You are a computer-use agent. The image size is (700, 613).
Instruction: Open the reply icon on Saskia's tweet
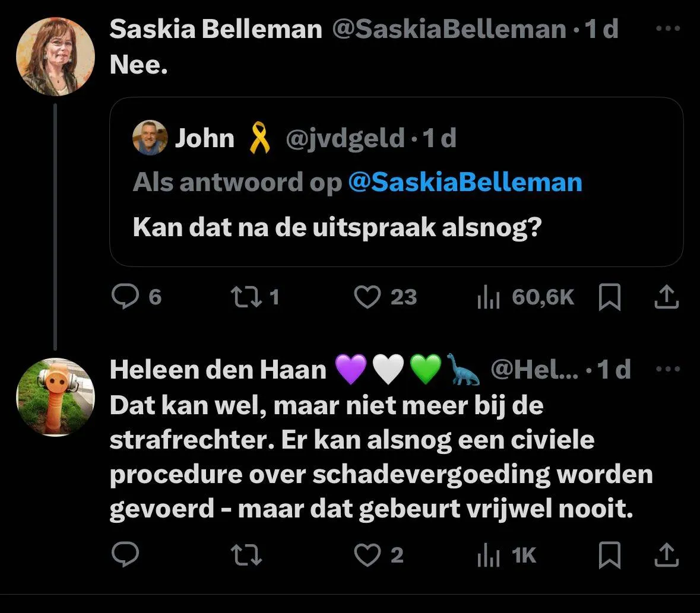[125, 298]
